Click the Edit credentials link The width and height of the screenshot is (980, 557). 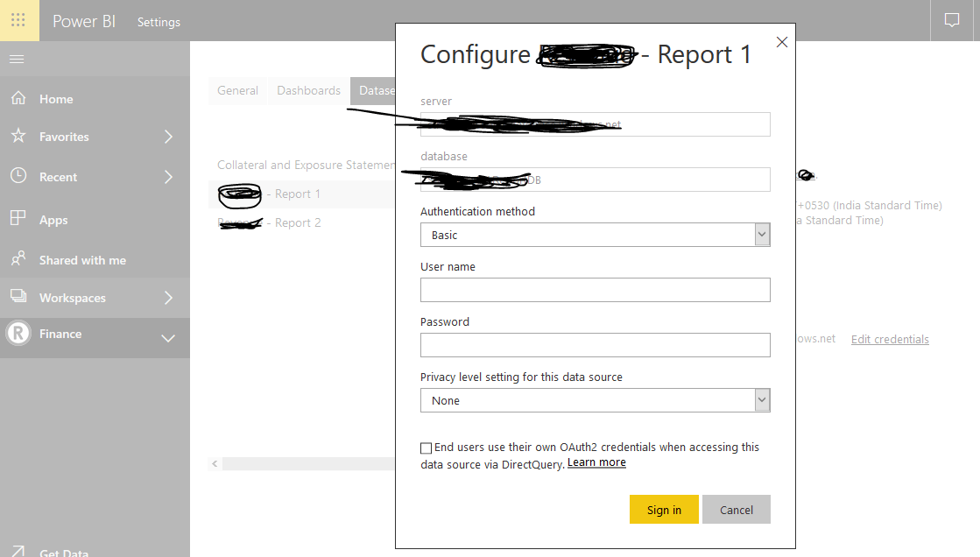tap(890, 340)
